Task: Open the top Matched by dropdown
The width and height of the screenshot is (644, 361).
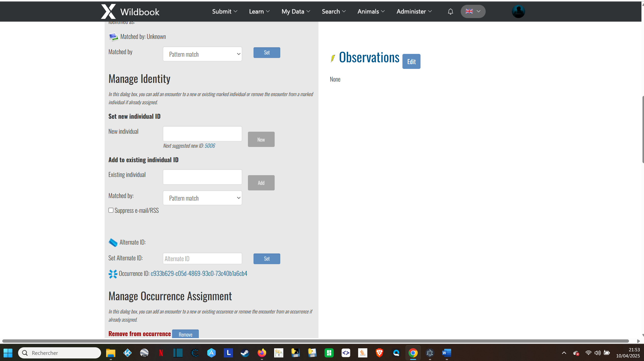Action: click(202, 54)
